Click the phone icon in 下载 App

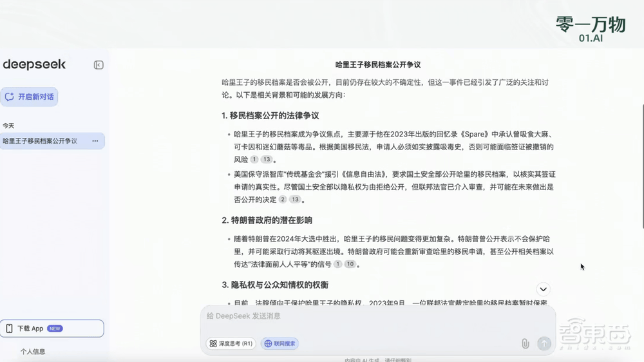[9, 329]
